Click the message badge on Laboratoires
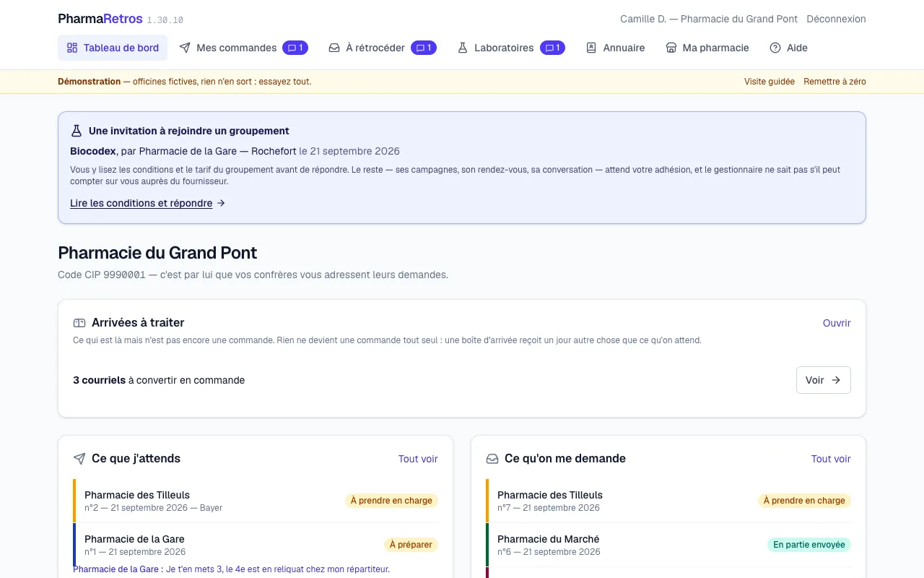 [552, 48]
